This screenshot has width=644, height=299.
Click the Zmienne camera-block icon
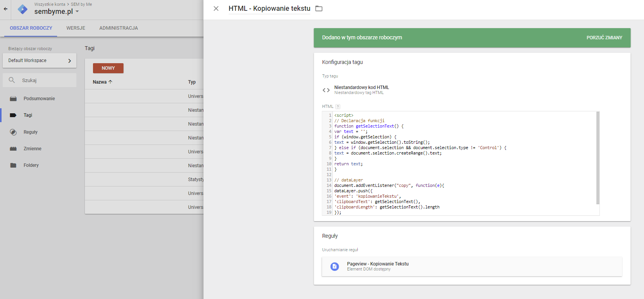[13, 149]
